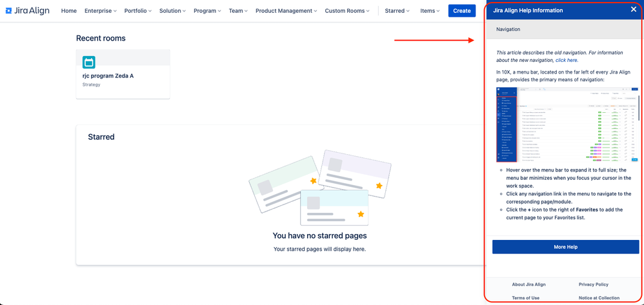Click the More Help button
The image size is (644, 305).
[x=565, y=247]
